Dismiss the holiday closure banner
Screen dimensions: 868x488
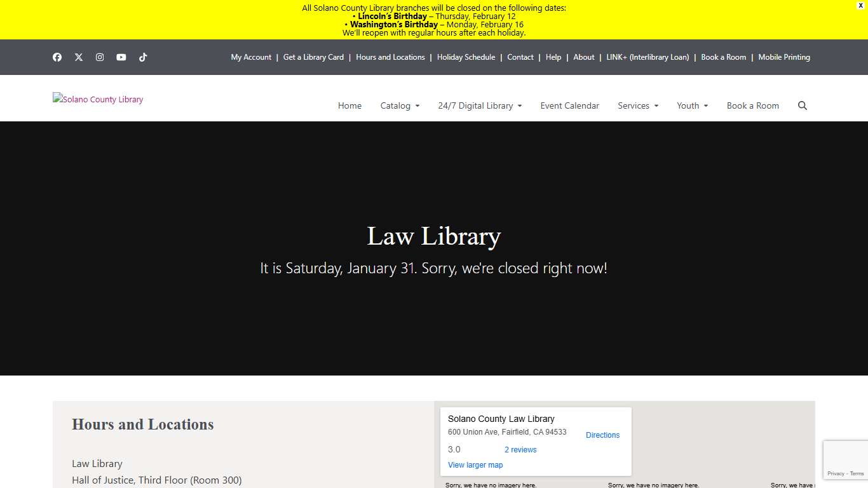click(x=860, y=6)
